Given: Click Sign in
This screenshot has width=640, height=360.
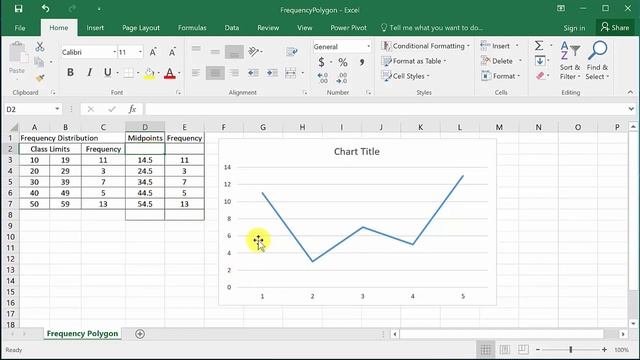Looking at the screenshot, I should click(x=574, y=28).
